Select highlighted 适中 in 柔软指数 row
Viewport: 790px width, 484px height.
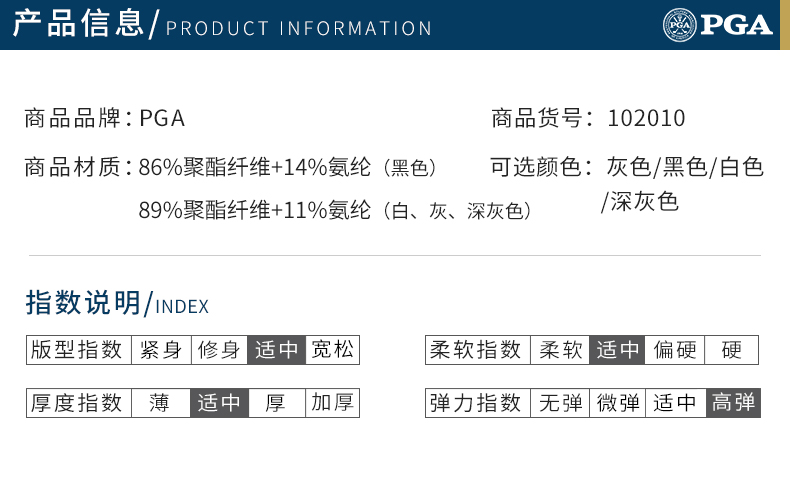(617, 350)
